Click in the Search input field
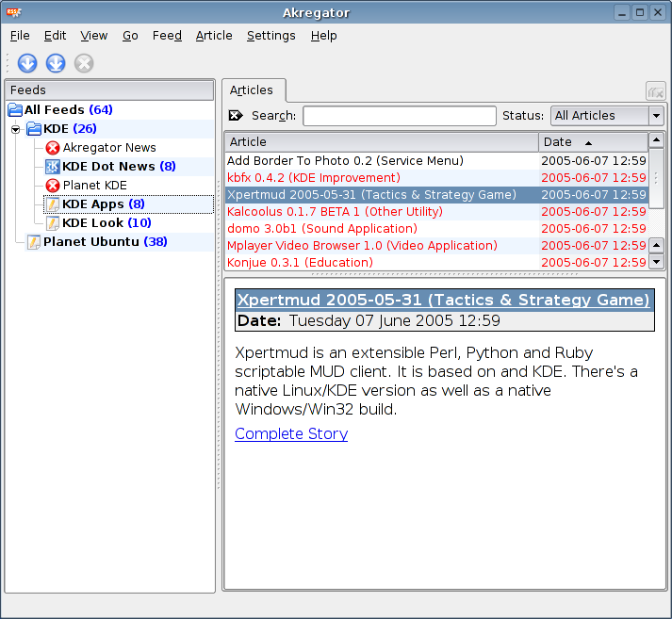 pyautogui.click(x=400, y=116)
